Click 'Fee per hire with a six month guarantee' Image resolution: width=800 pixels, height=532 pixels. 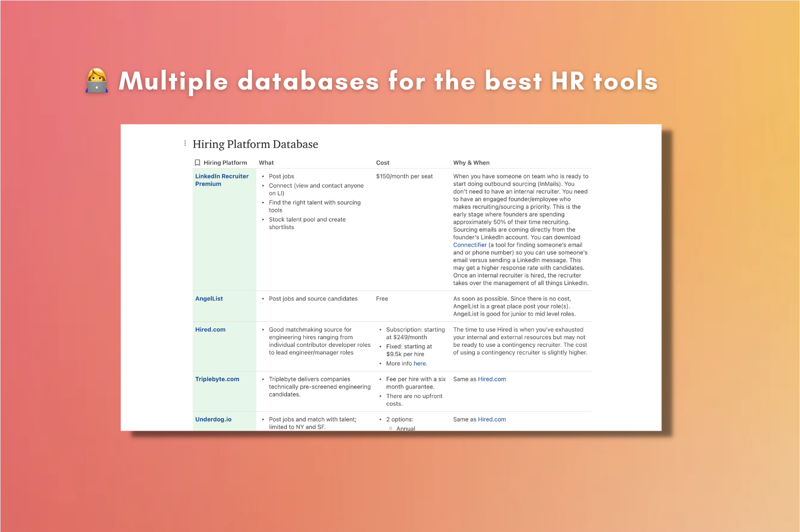[x=416, y=383]
